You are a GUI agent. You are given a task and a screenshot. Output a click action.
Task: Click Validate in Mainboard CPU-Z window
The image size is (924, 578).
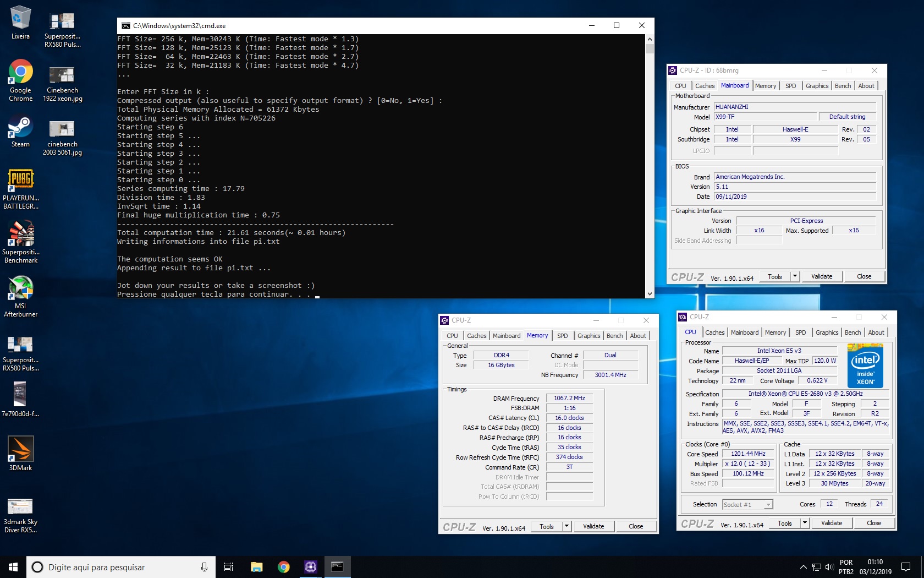(x=821, y=276)
